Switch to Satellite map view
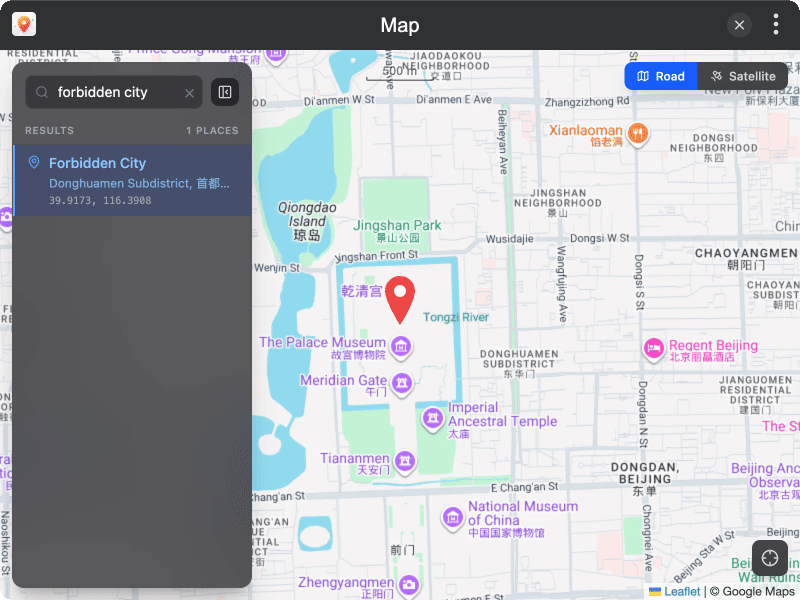The height and width of the screenshot is (600, 800). coord(743,77)
